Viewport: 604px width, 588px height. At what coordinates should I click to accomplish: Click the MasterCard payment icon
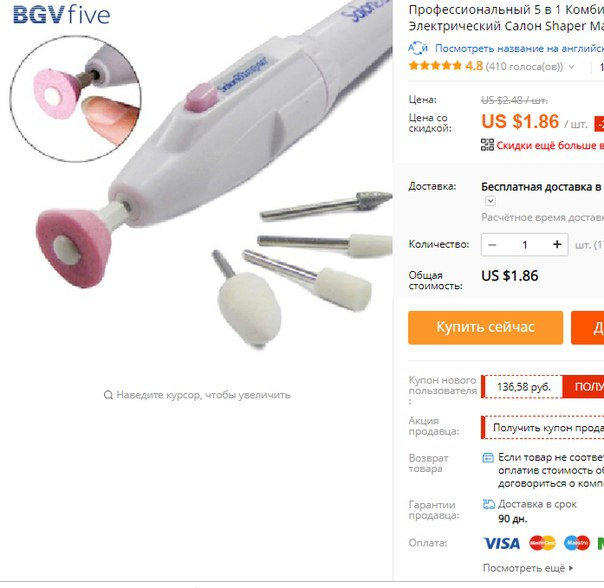pyautogui.click(x=542, y=543)
